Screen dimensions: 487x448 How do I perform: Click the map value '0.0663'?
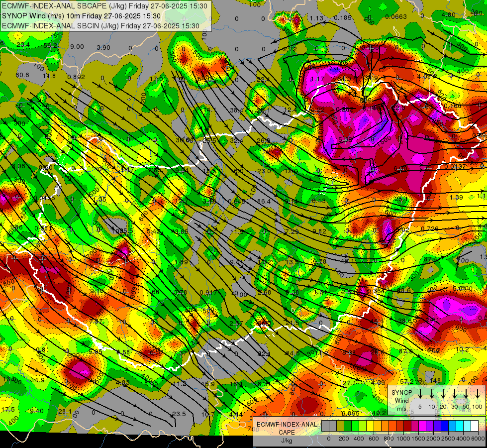click(x=395, y=17)
